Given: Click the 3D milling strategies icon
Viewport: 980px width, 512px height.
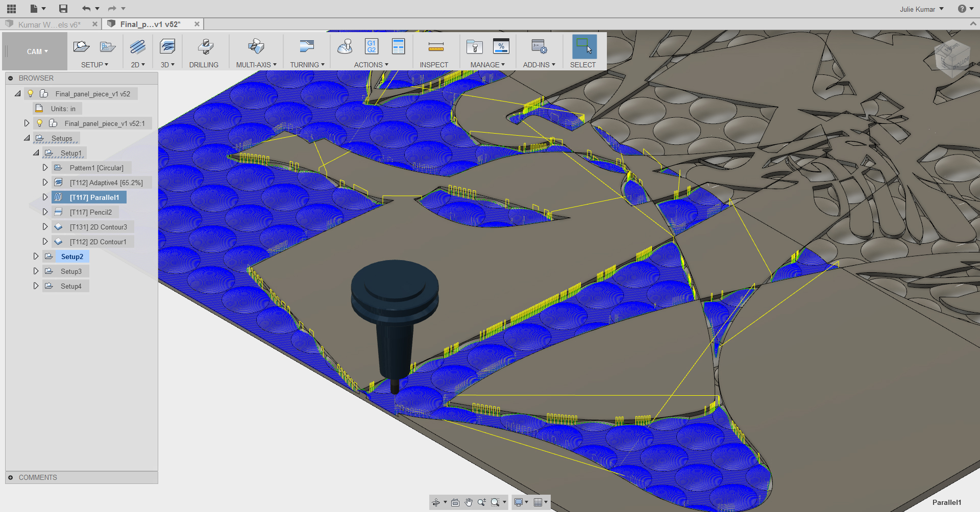Looking at the screenshot, I should 167,47.
